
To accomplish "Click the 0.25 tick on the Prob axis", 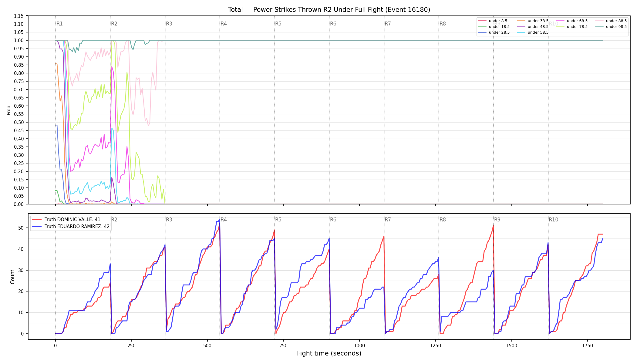I will [19, 163].
